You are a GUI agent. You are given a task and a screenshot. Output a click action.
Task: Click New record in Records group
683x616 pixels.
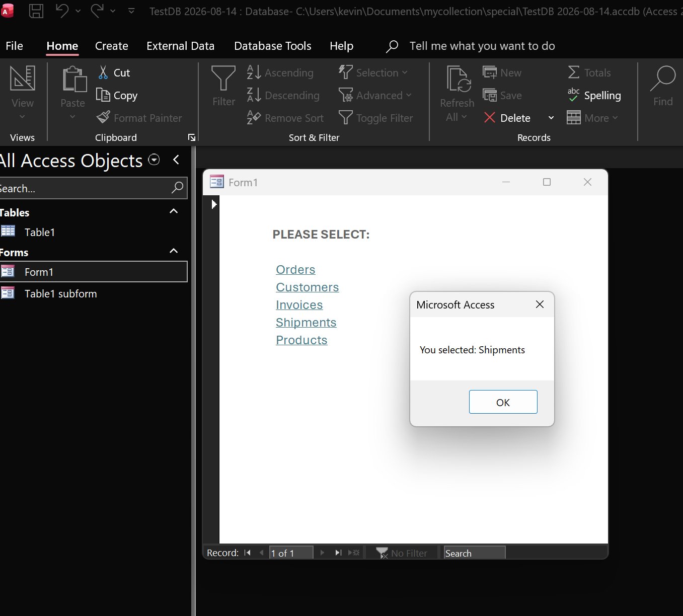click(502, 72)
